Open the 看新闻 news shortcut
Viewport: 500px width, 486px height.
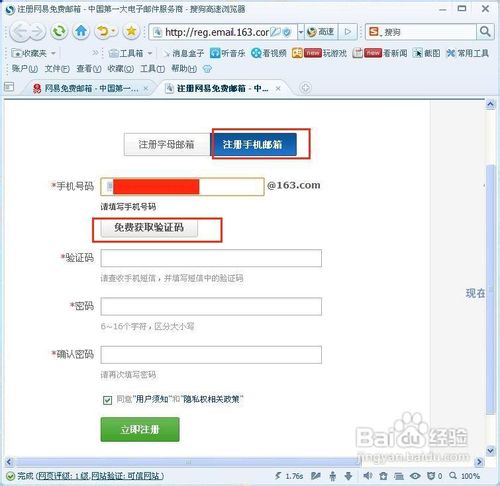[x=380, y=53]
